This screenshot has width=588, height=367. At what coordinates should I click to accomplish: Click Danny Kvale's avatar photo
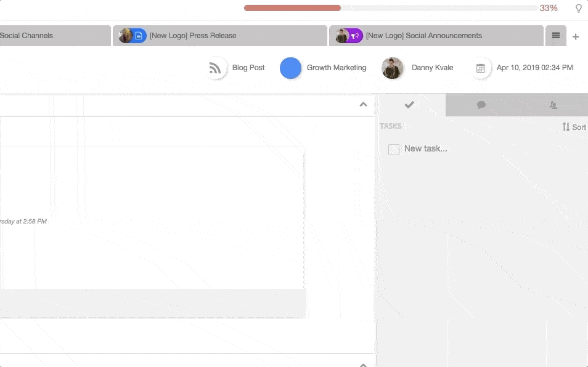click(x=392, y=68)
